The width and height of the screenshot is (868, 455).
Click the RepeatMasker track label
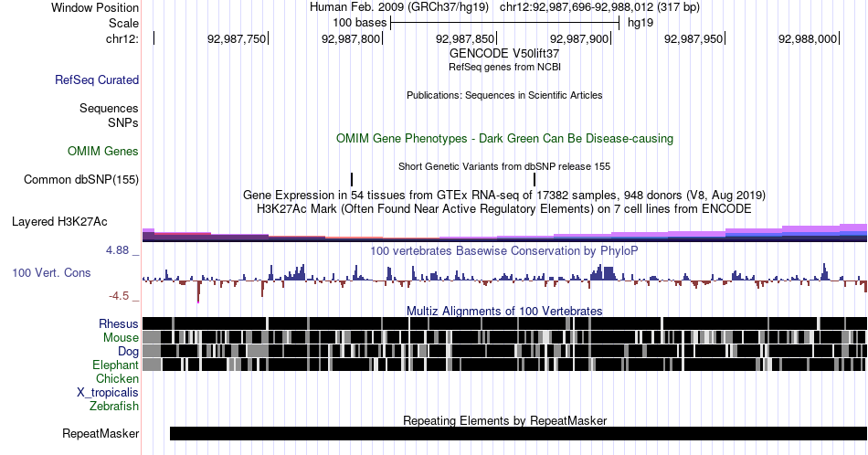pos(101,433)
